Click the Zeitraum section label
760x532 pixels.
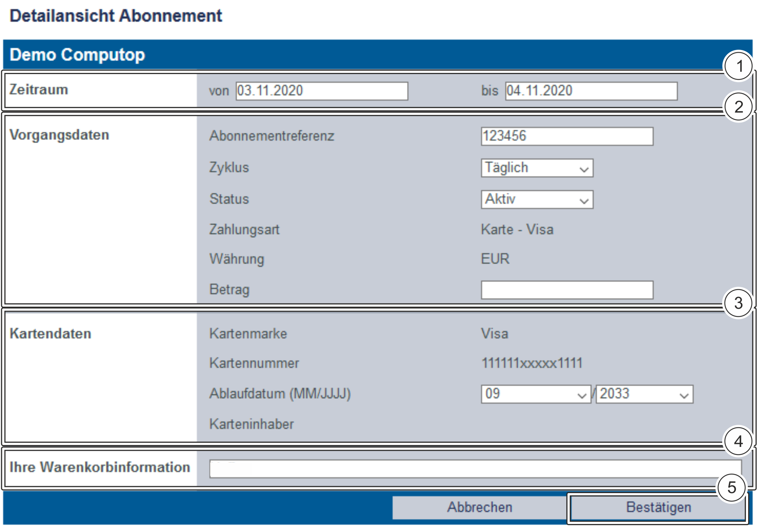point(39,90)
